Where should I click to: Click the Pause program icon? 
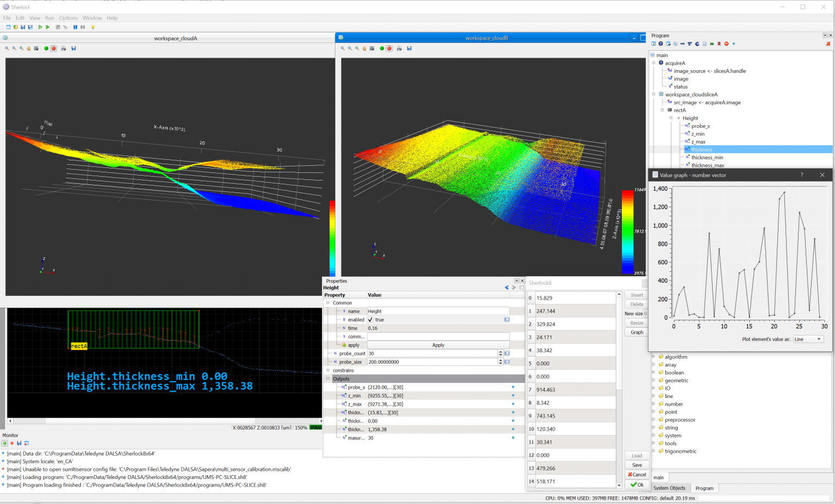(x=76, y=27)
